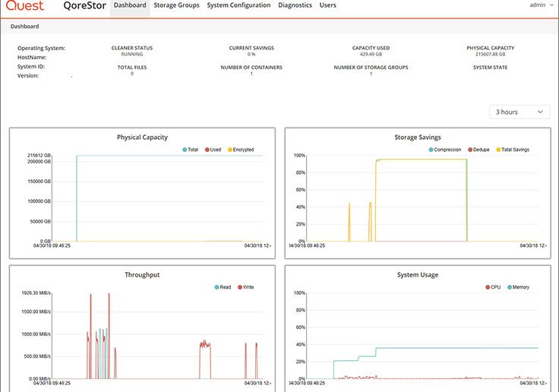Click the 1926.35 MiB/s axis label
Image resolution: width=559 pixels, height=392 pixels.
(x=36, y=292)
